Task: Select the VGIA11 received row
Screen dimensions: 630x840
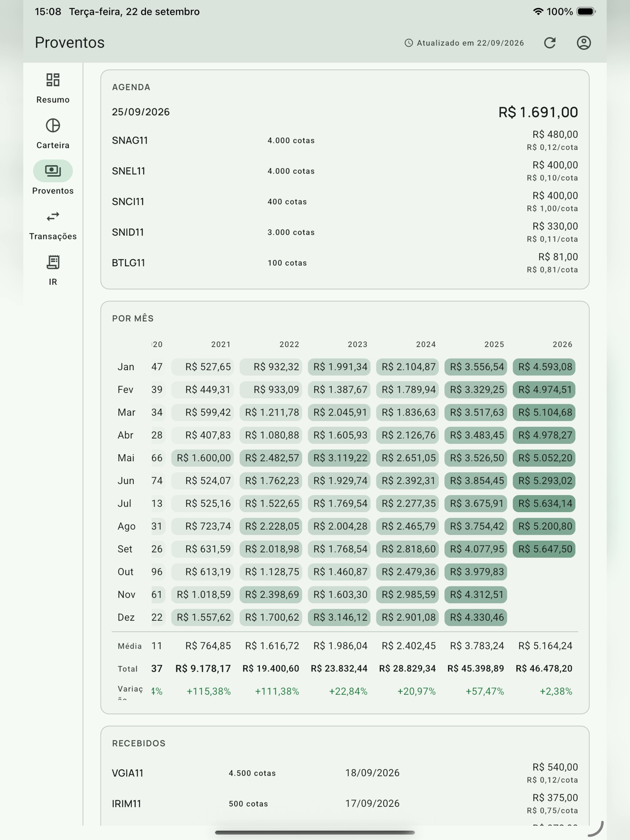Action: click(x=345, y=773)
